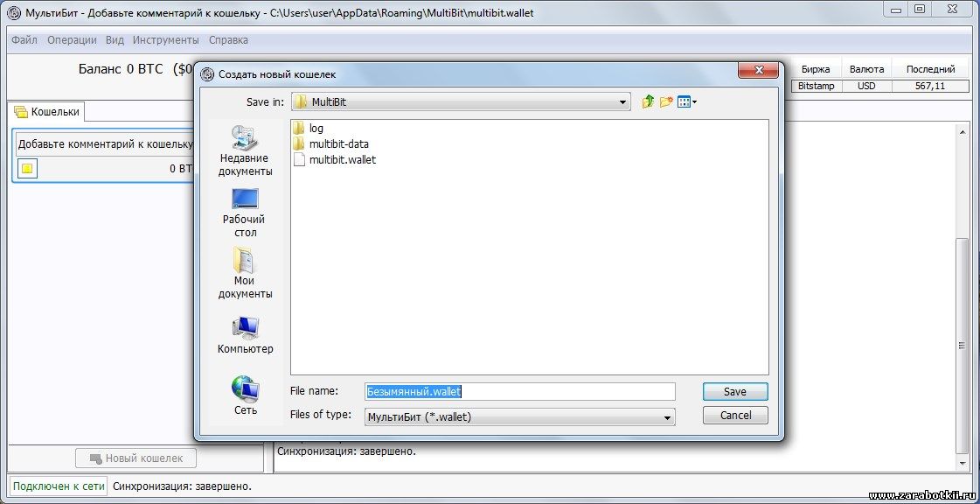Select Сеть in places sidebar
Viewport: 980px width, 504px height.
(x=245, y=395)
